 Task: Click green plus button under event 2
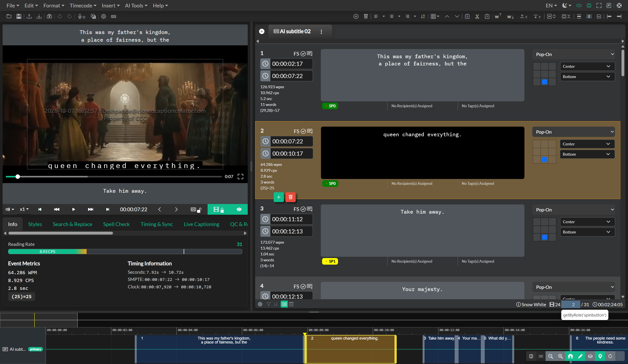point(279,197)
